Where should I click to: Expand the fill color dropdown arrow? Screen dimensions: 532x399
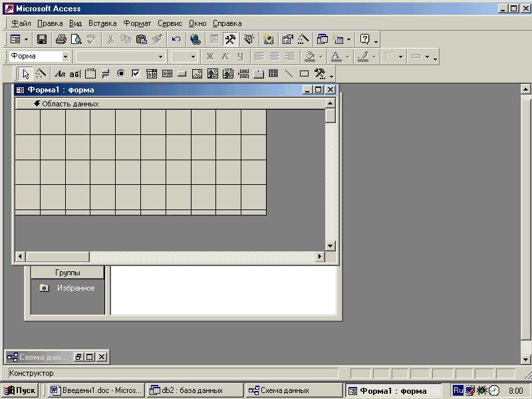321,57
